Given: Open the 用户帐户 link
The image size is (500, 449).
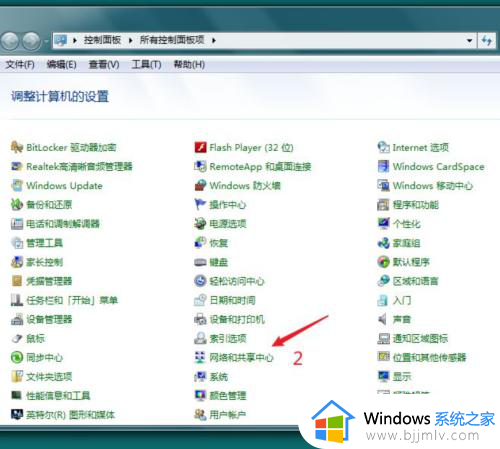Looking at the screenshot, I should click(x=228, y=415).
